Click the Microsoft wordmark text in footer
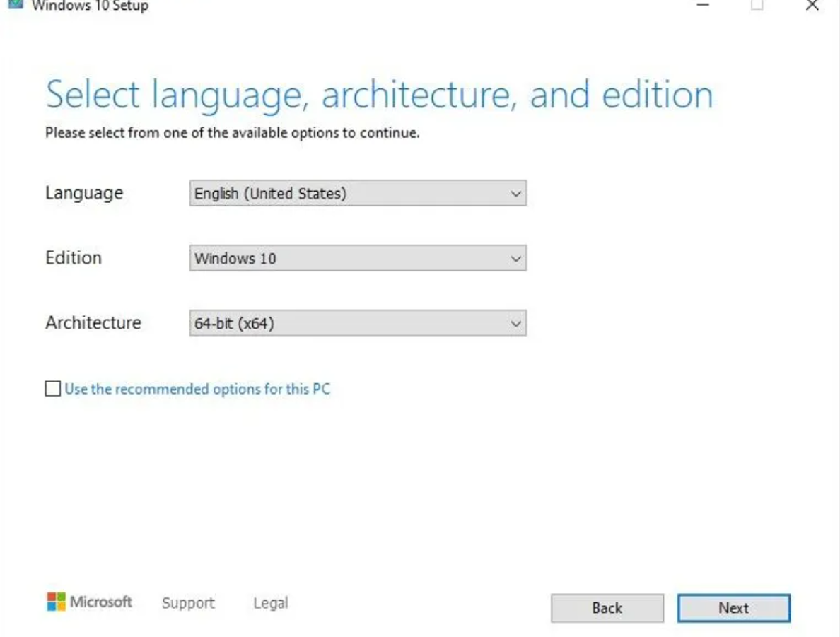840x637 pixels. coord(101,602)
